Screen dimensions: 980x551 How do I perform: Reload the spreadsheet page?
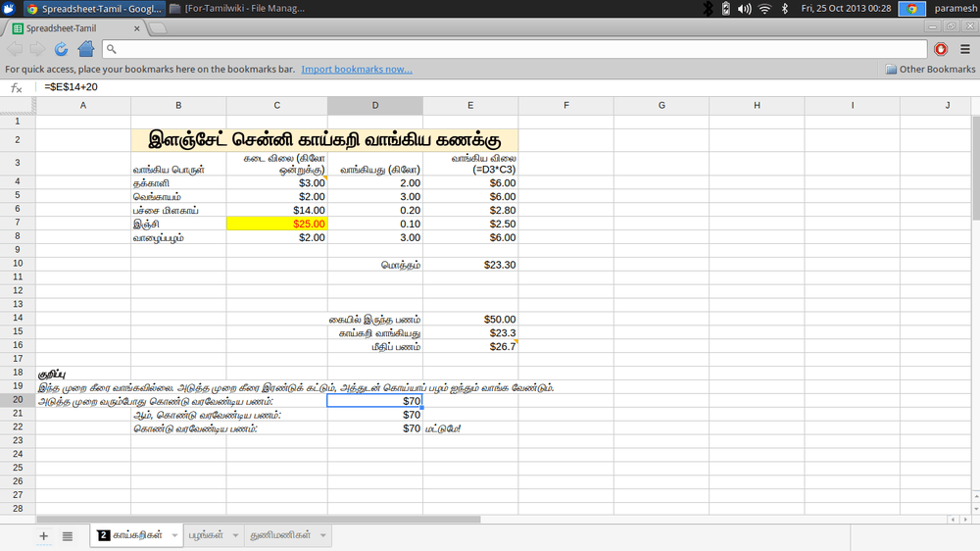(x=61, y=49)
